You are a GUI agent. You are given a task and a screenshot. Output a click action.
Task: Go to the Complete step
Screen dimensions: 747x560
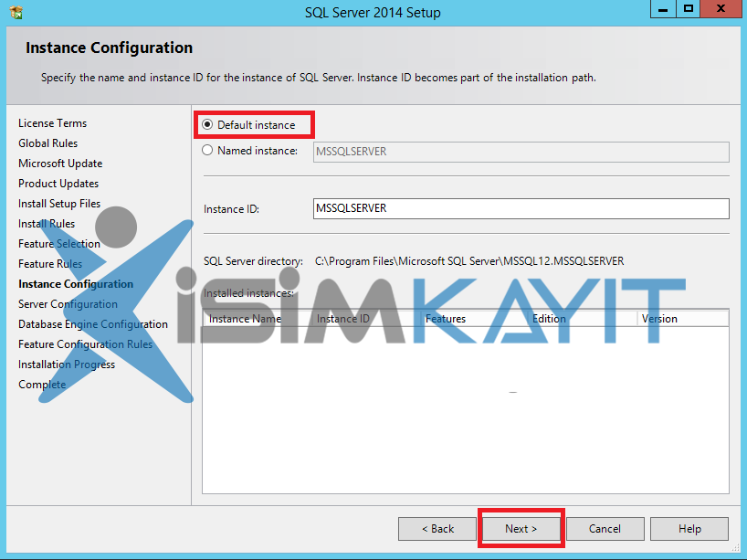42,384
